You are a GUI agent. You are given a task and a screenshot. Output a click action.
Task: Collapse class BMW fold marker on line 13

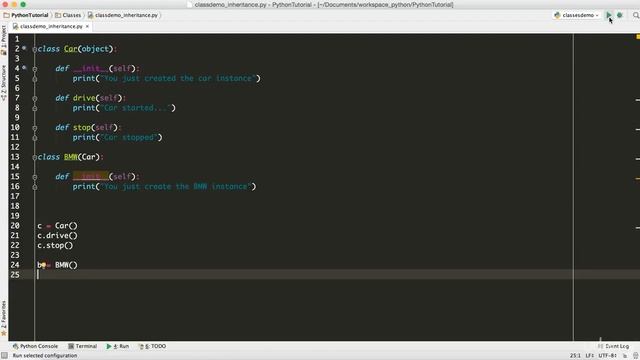pyautogui.click(x=34, y=157)
